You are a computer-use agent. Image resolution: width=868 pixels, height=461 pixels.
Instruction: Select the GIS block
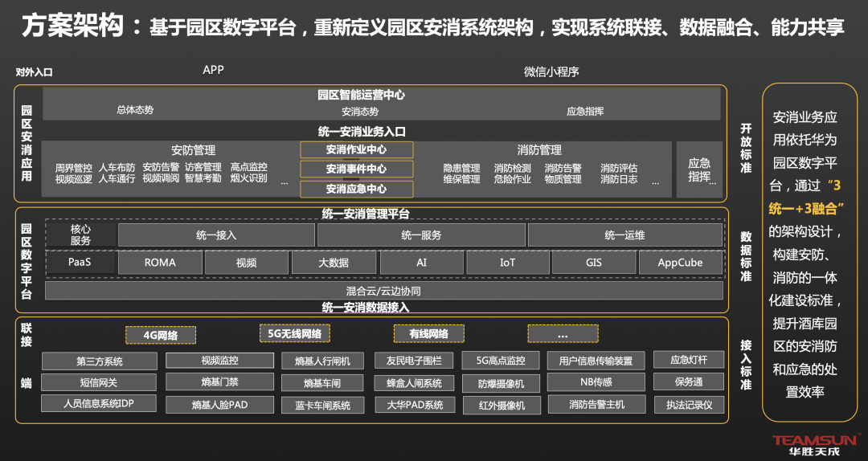tap(593, 263)
